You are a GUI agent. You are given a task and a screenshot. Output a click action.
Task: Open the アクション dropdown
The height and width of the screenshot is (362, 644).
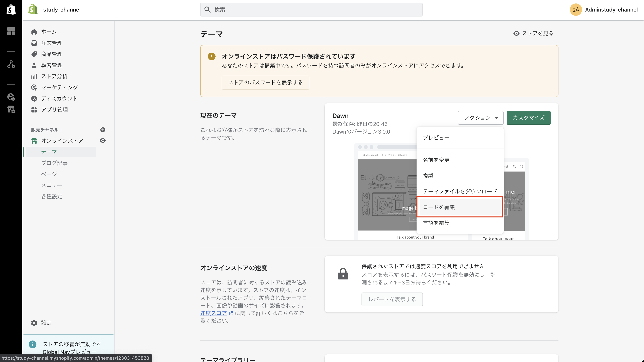pyautogui.click(x=480, y=118)
